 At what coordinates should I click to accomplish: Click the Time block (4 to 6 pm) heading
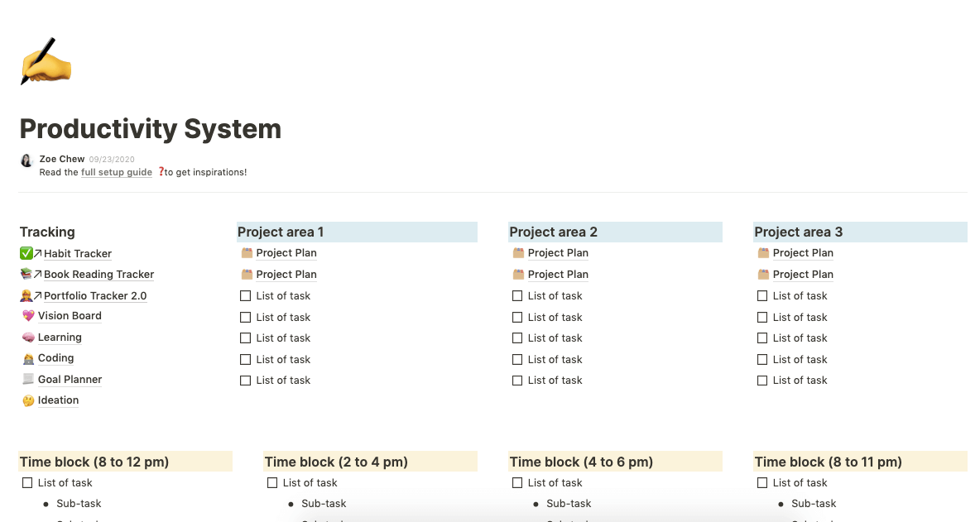[x=581, y=461]
